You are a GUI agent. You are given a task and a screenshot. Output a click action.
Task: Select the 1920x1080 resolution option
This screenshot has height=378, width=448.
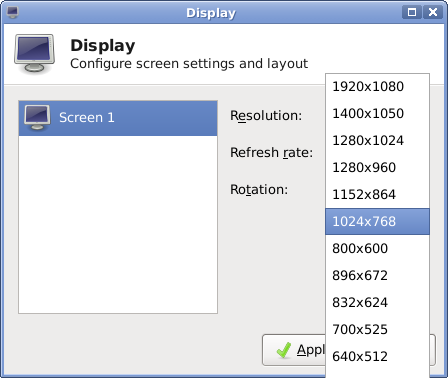[x=377, y=87]
